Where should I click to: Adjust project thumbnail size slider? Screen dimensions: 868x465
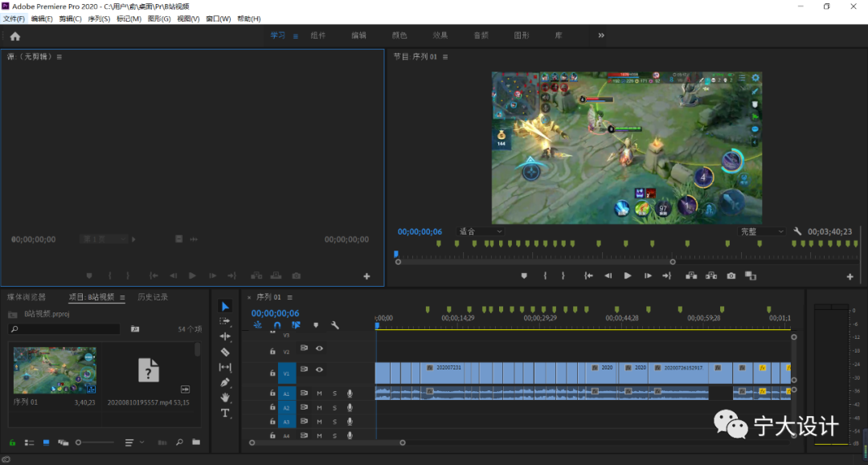tap(95, 443)
